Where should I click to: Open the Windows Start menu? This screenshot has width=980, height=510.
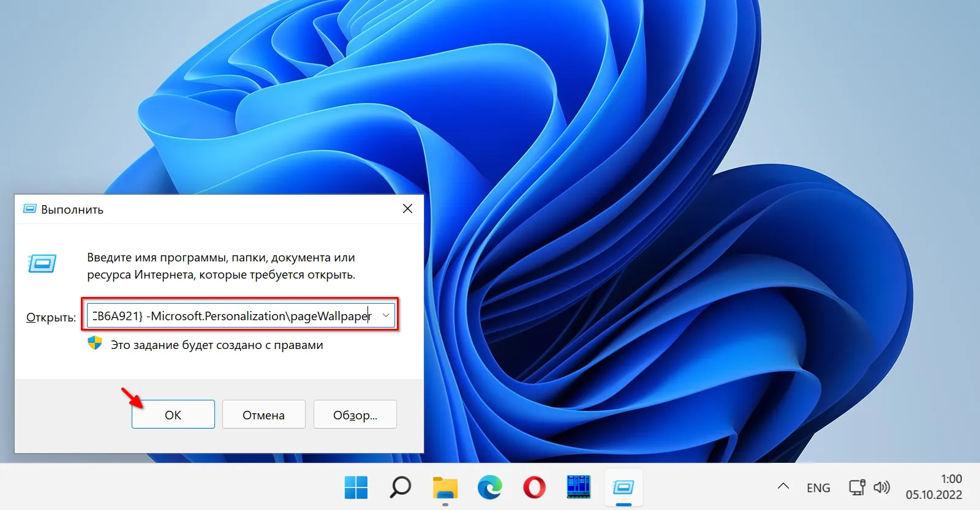(x=356, y=487)
